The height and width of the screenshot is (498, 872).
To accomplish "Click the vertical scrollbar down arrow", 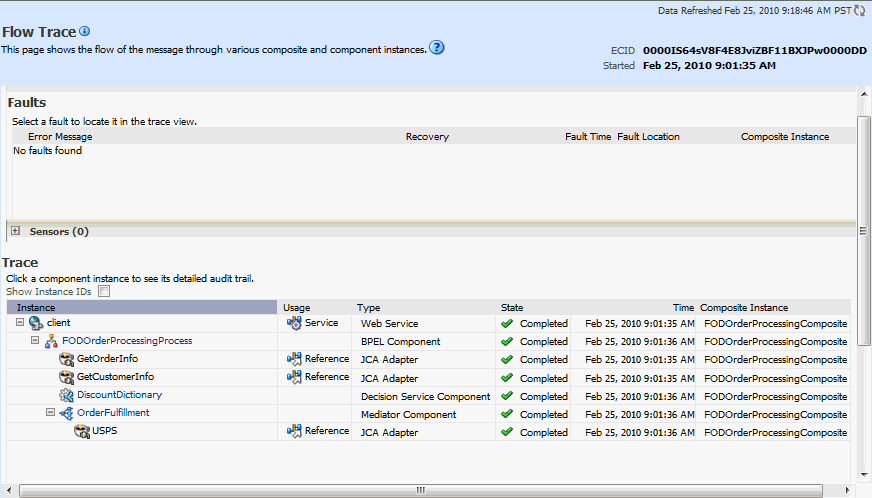I will [864, 475].
